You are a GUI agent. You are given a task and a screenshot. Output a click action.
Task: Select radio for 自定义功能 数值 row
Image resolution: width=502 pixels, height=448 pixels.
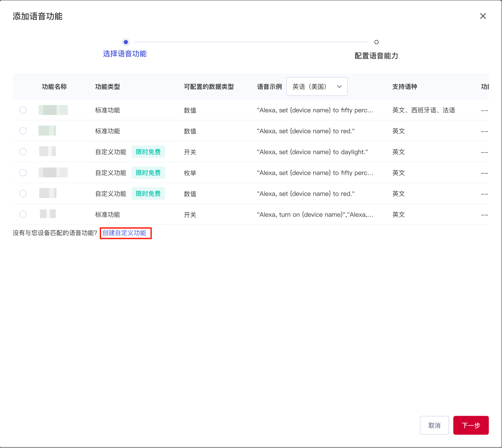point(23,193)
